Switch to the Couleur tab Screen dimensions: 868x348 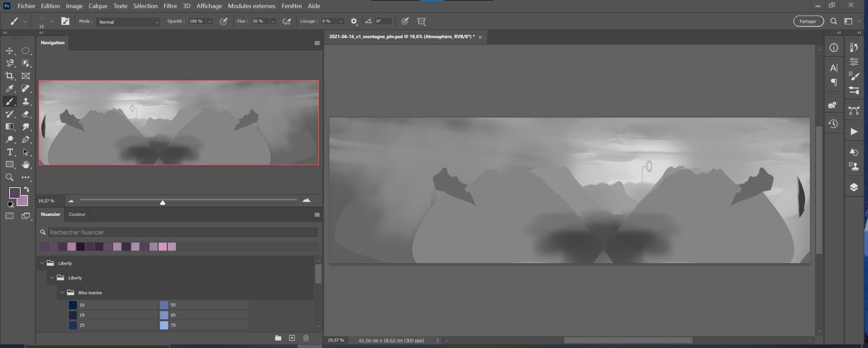point(77,214)
